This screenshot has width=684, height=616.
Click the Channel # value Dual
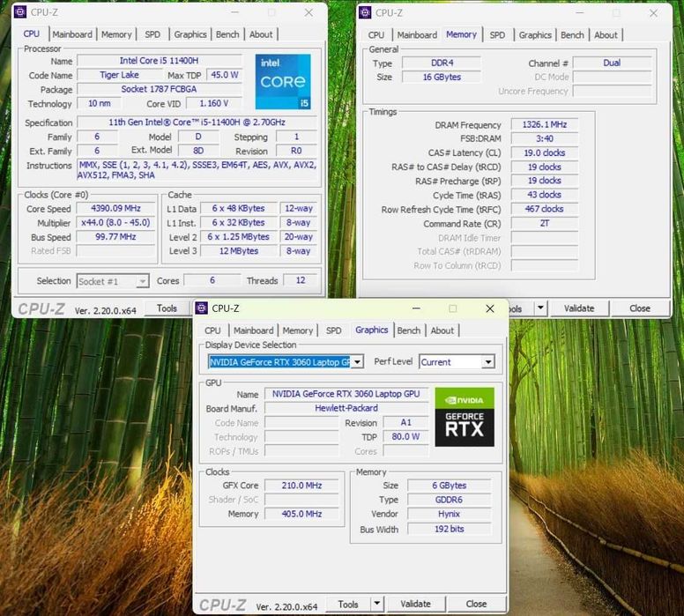(612, 63)
